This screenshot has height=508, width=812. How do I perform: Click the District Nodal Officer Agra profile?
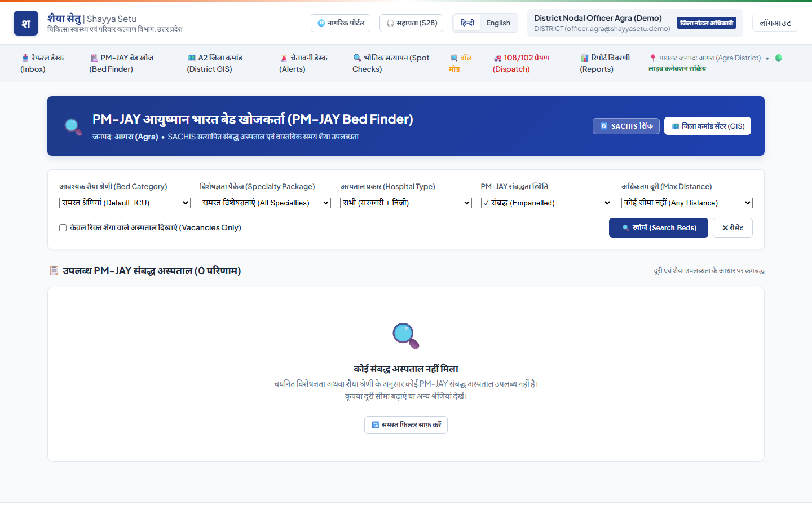coord(635,23)
